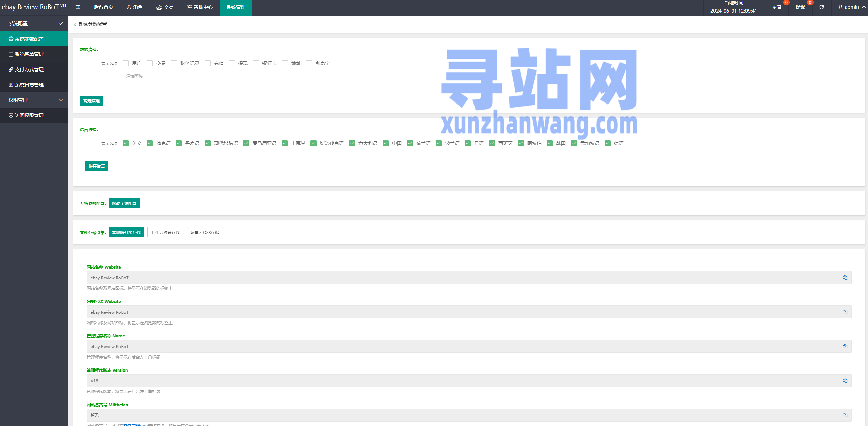Uncheck the 阿拉伯 language checkbox

click(521, 143)
